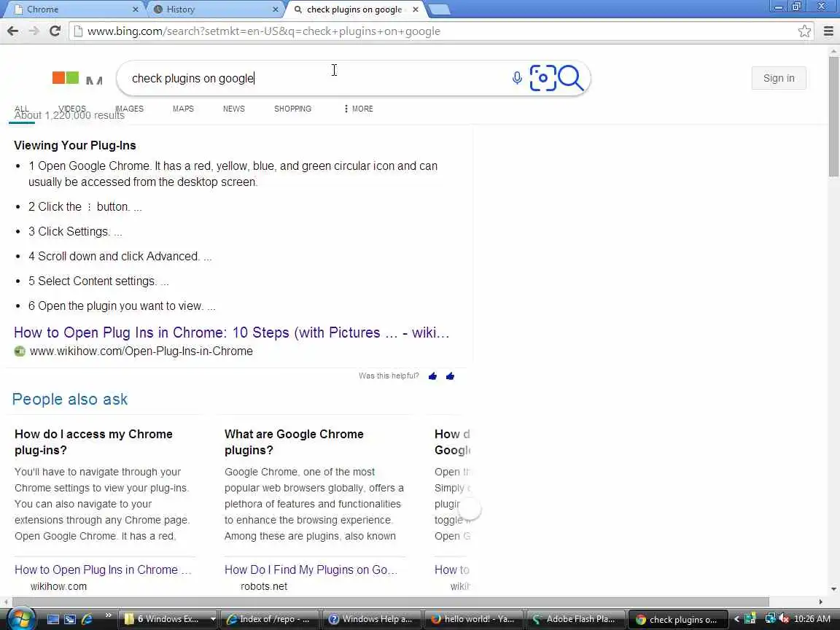The image size is (840, 630).
Task: Go back using the browser back arrow
Action: click(x=13, y=31)
